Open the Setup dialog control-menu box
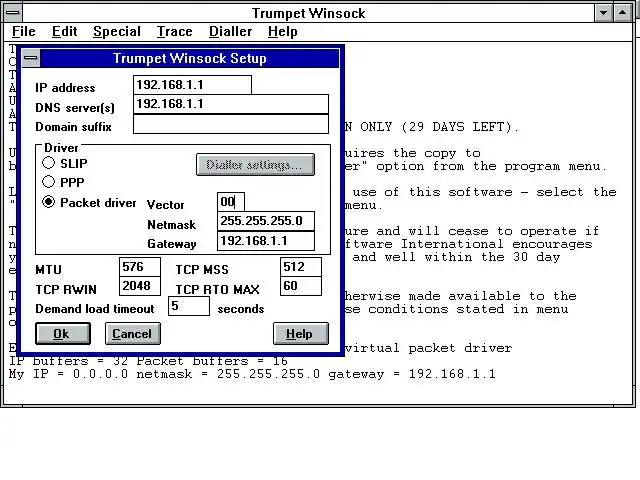 (31, 58)
